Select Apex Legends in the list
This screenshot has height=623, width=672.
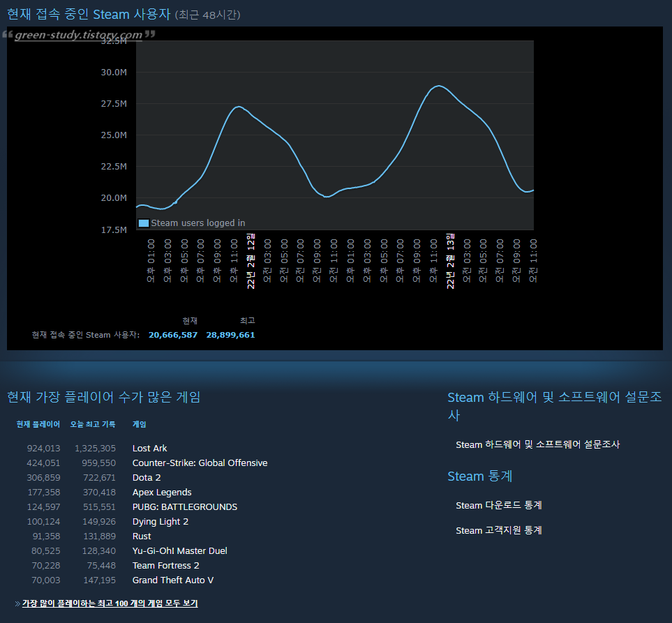[x=162, y=493]
